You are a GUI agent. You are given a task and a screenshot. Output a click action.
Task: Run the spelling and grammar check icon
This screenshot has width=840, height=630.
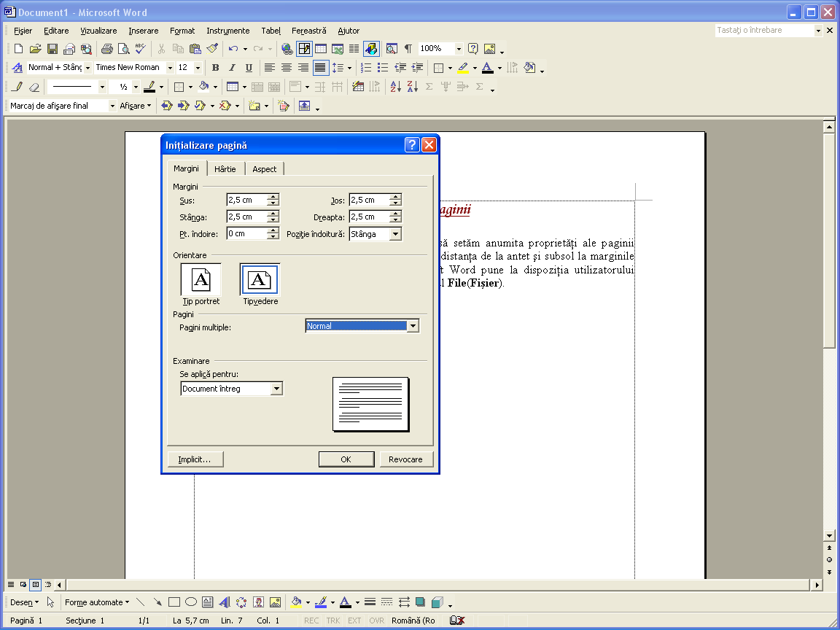tap(140, 49)
